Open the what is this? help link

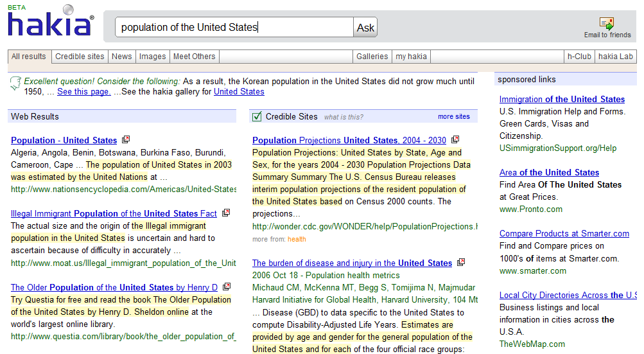344,117
